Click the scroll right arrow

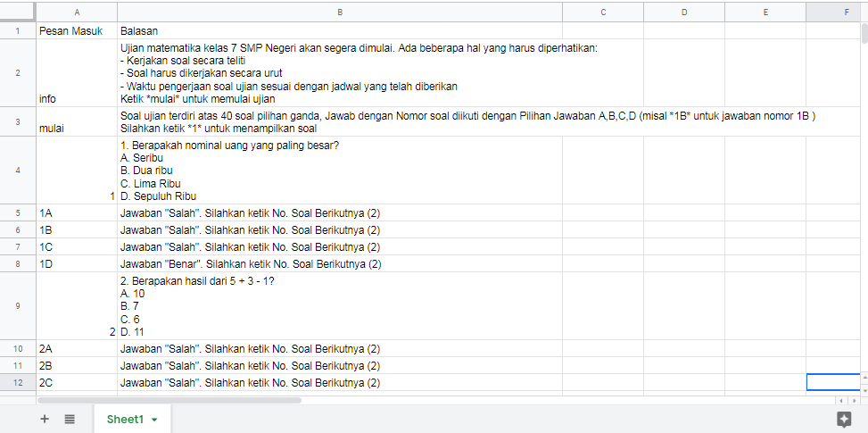(854, 400)
